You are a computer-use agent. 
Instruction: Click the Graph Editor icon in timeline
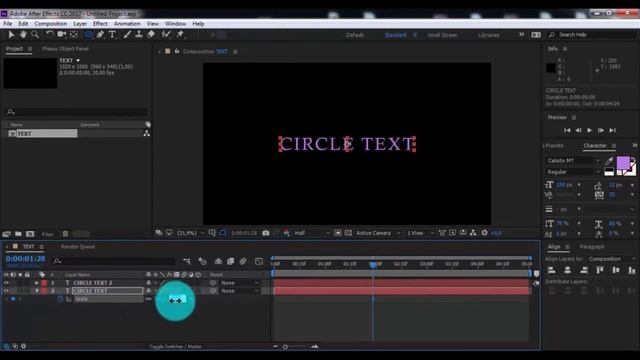pyautogui.click(x=259, y=261)
